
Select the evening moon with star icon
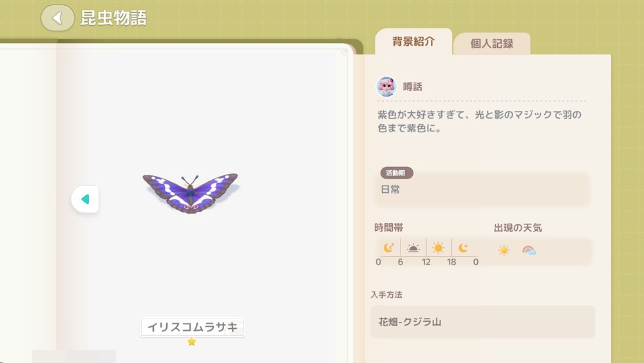[463, 248]
